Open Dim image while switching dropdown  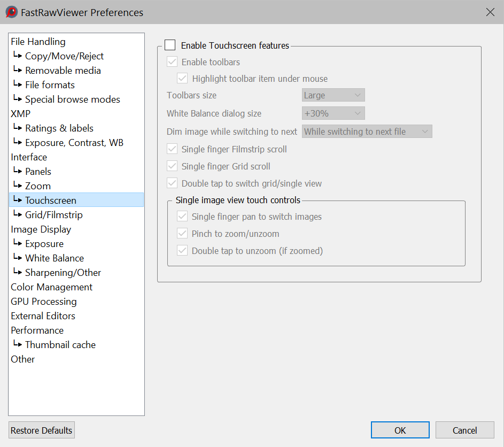tap(367, 132)
